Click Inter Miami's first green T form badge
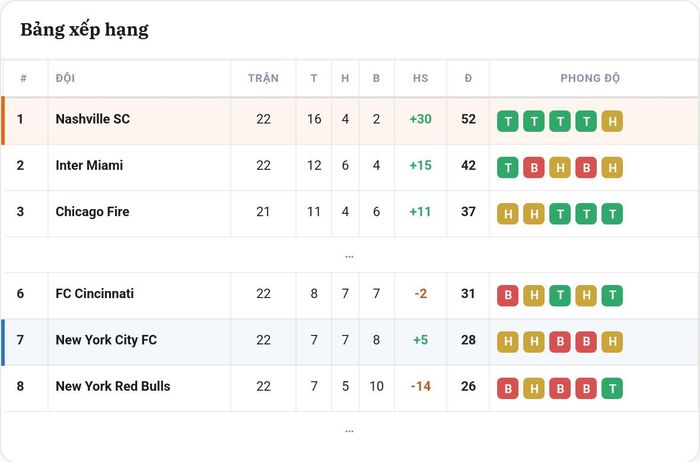This screenshot has width=700, height=462. click(508, 167)
